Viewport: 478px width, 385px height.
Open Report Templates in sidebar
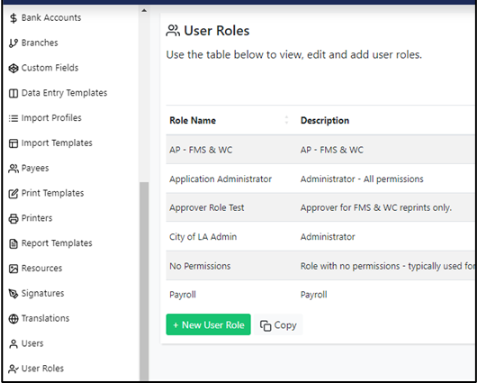click(x=50, y=243)
